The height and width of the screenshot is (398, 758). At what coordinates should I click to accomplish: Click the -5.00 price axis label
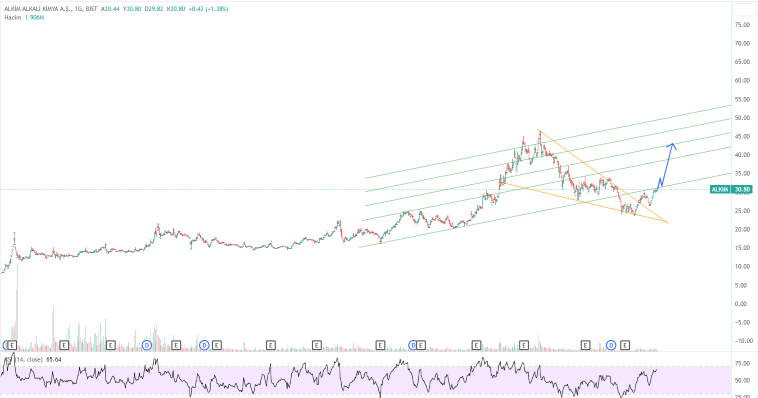(x=743, y=323)
